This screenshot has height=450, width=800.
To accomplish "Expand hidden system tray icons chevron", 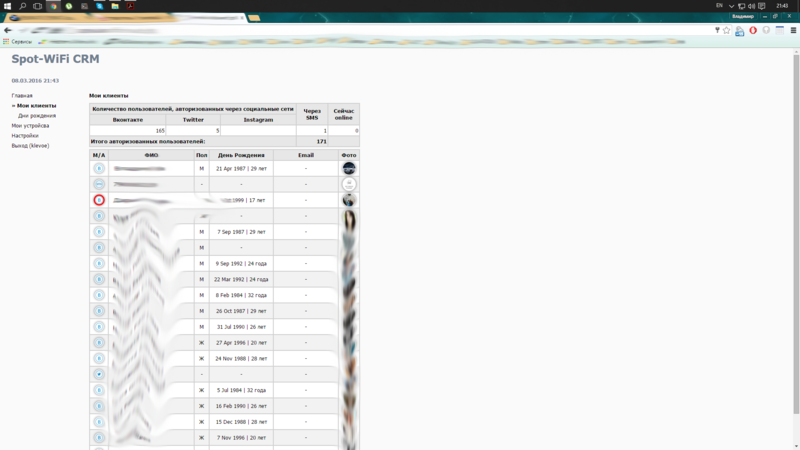I will coord(732,6).
